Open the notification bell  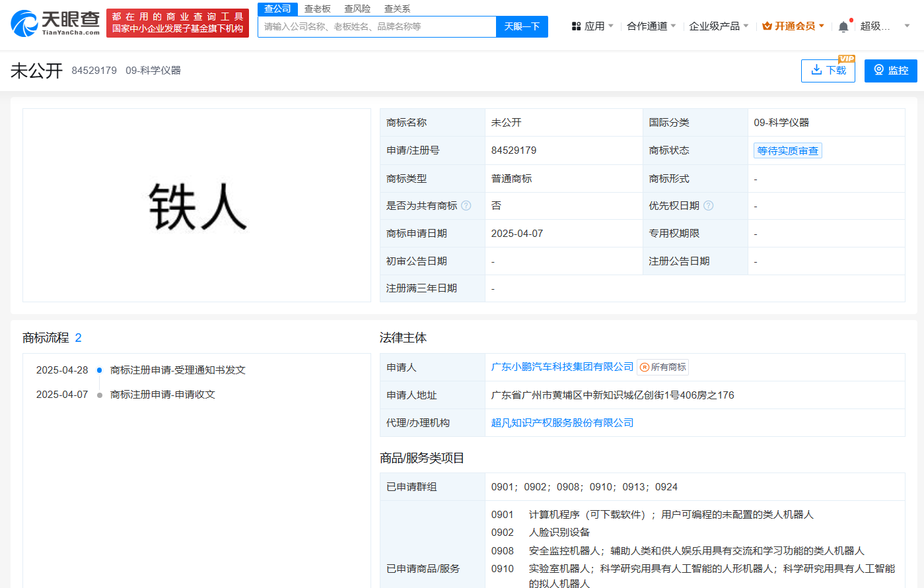pyautogui.click(x=843, y=25)
